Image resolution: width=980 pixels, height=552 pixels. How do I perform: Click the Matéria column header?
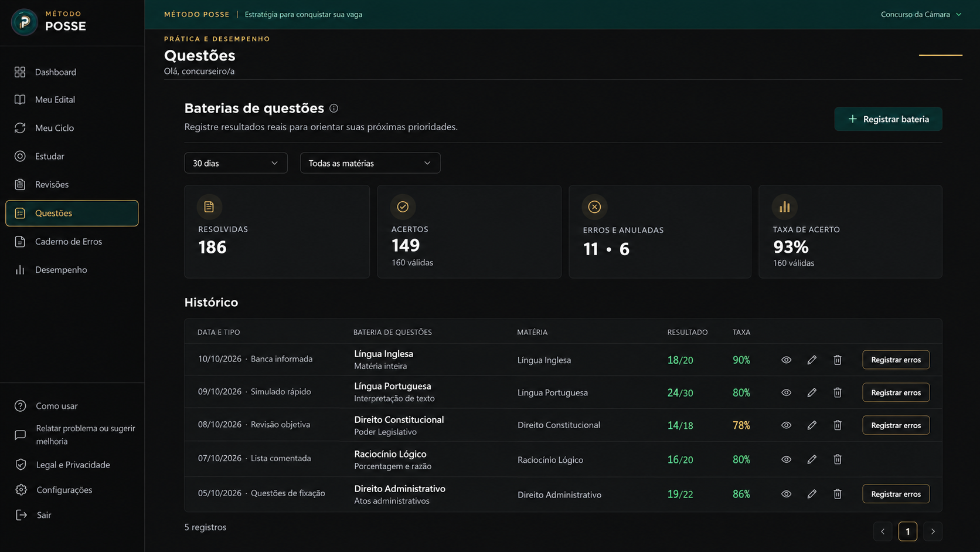point(532,332)
